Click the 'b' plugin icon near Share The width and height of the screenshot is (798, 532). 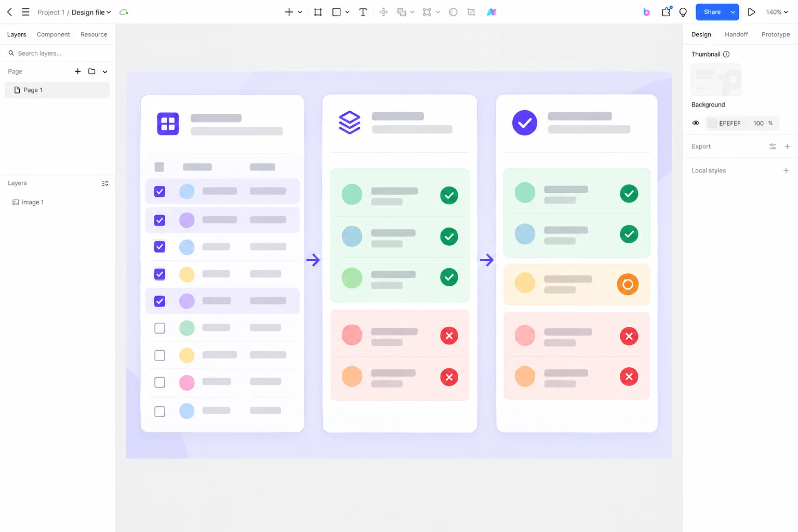click(646, 12)
